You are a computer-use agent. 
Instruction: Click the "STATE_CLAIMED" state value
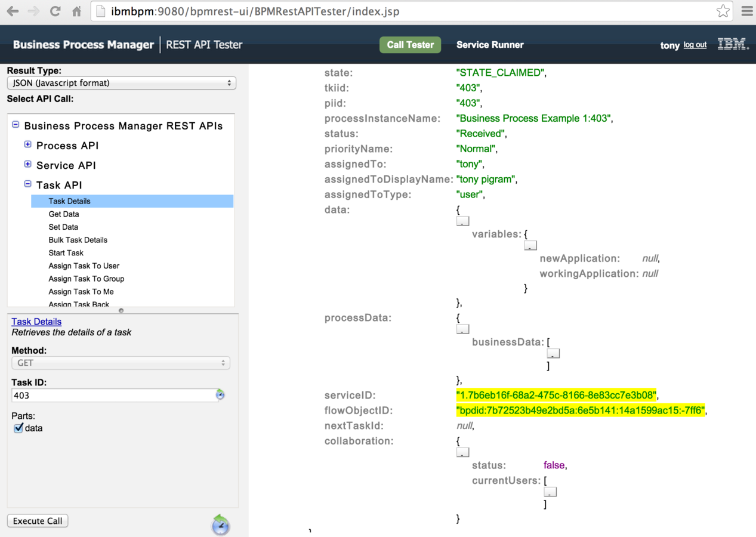click(x=500, y=73)
